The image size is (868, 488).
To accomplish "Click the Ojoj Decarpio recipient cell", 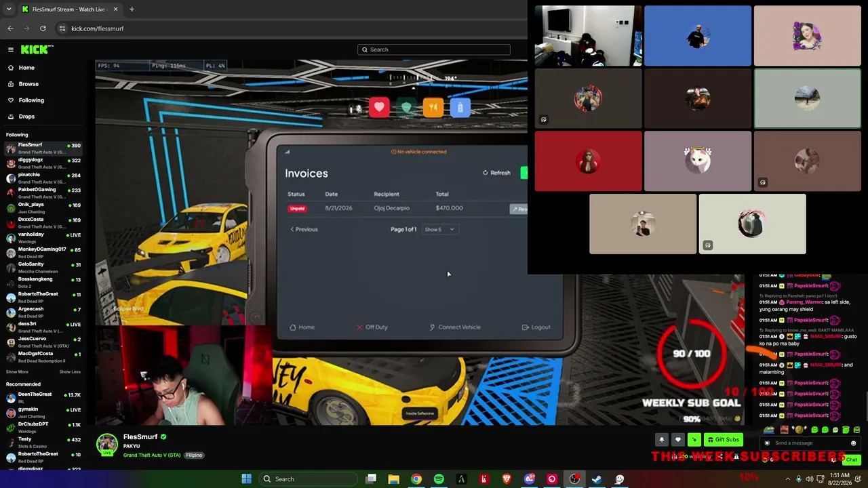I will (392, 208).
